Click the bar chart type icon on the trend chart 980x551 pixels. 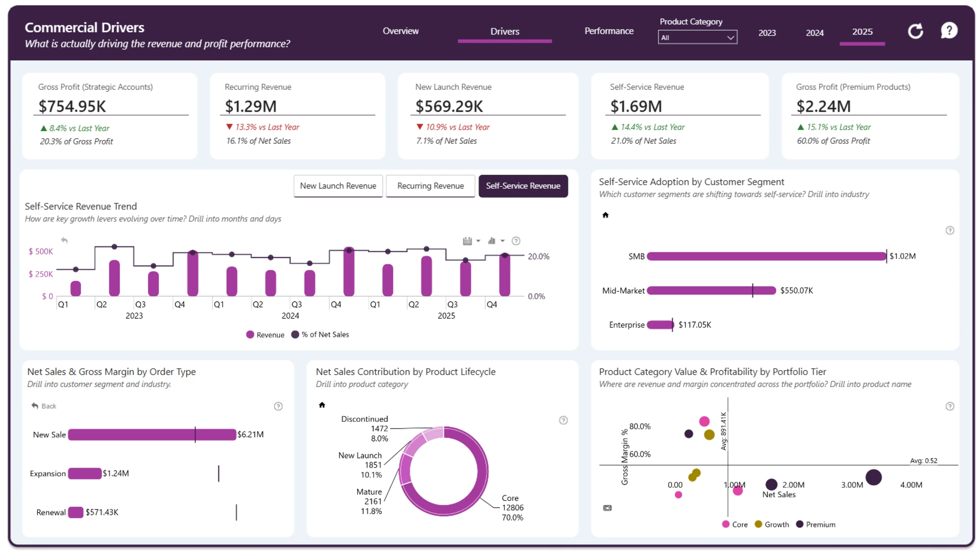(492, 241)
